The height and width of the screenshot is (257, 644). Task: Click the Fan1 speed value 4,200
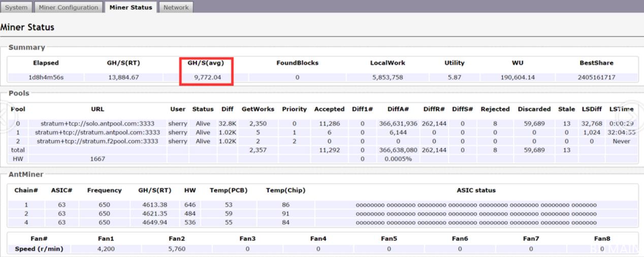point(106,249)
